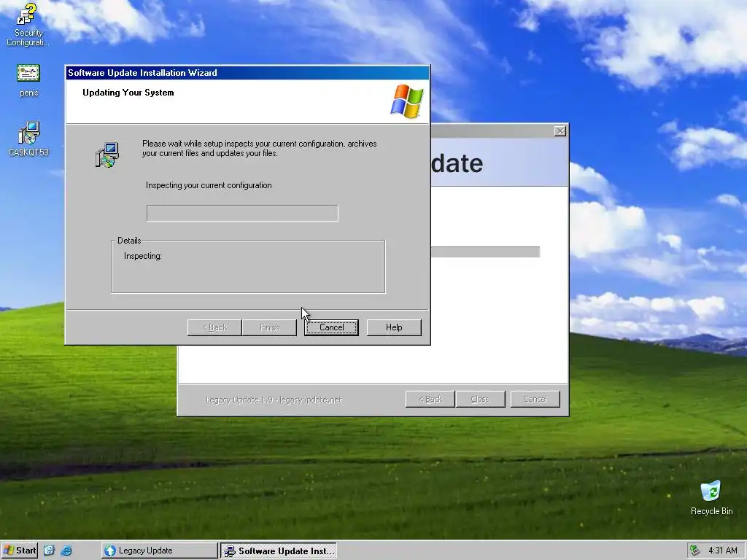Click the Legacy Update progress bar
The height and width of the screenshot is (560, 747).
[485, 252]
